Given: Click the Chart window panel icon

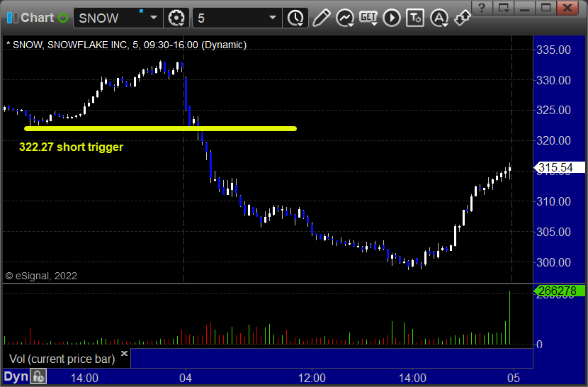Looking at the screenshot, I should click(12, 18).
